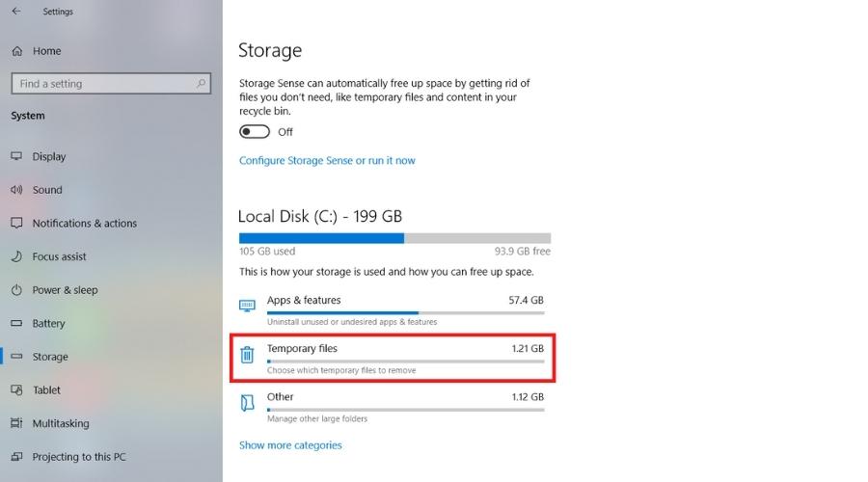This screenshot has width=868, height=482.
Task: Click the Find a setting field
Action: pos(111,84)
